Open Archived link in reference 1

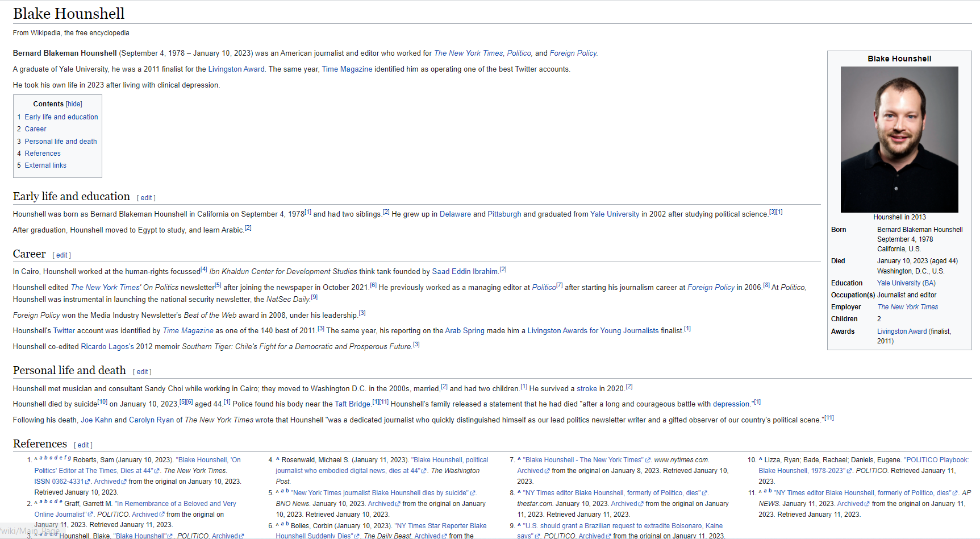(x=107, y=482)
